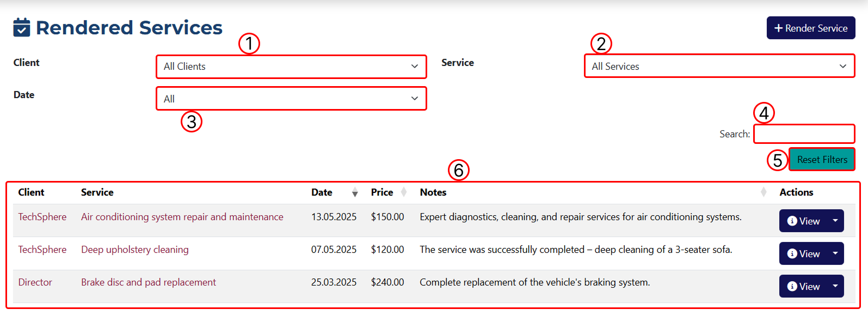Click the $150.00 price cell
Viewport: 868px width, 321px height.
pyautogui.click(x=387, y=217)
